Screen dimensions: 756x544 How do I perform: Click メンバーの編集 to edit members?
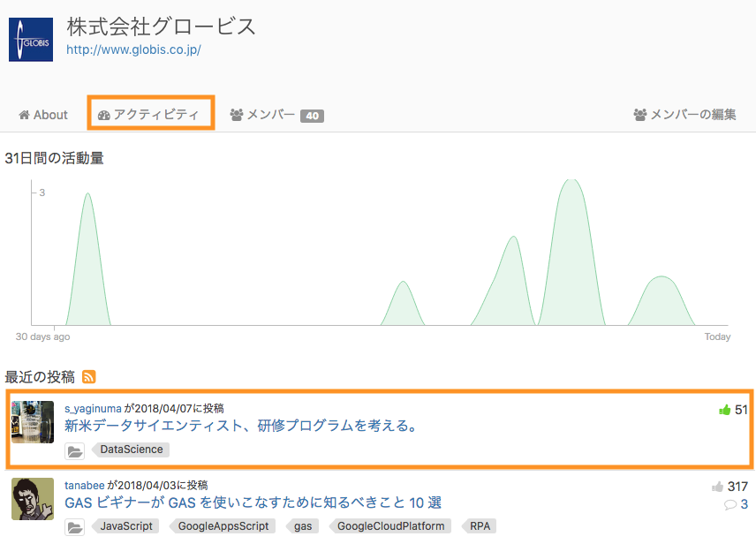[684, 115]
